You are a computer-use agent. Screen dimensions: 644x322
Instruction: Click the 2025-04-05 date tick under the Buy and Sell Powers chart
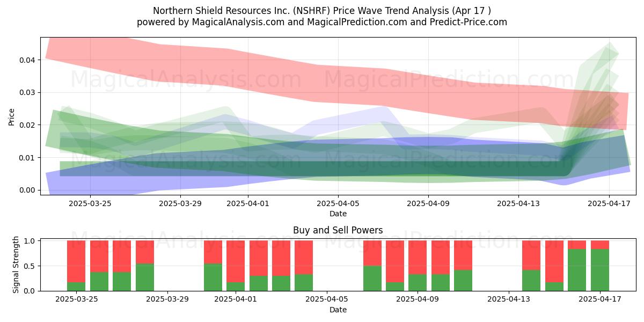tap(327, 299)
